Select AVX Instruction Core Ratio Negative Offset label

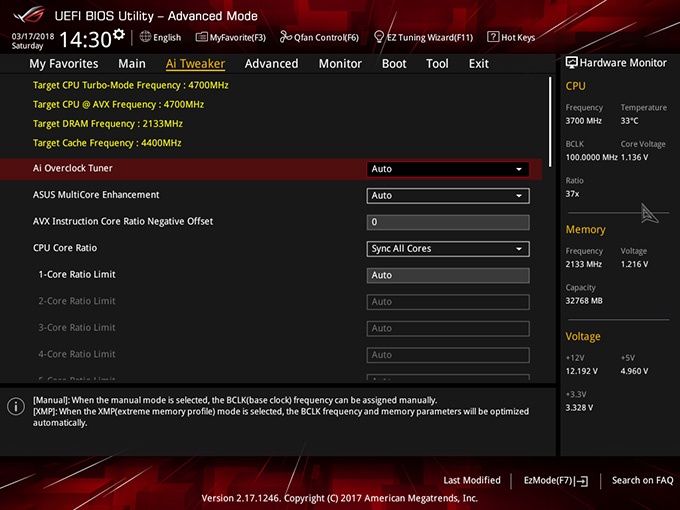[x=123, y=222]
